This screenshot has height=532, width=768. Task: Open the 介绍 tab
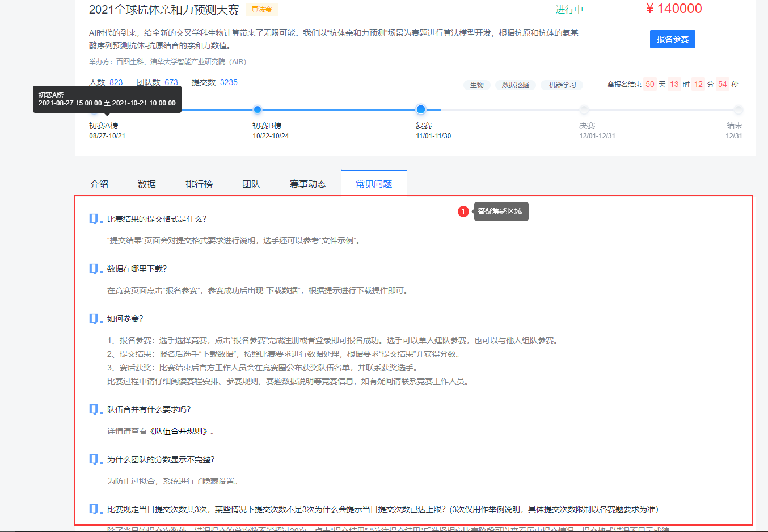tap(99, 184)
